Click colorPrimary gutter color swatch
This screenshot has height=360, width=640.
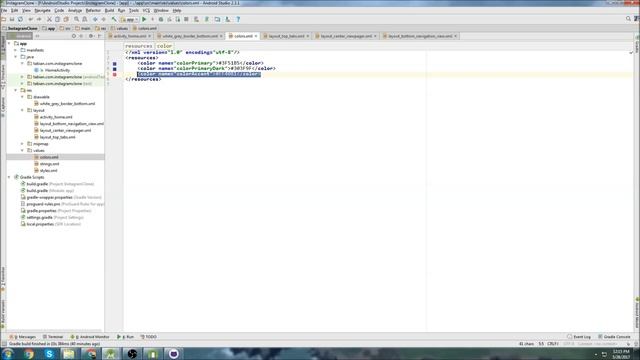(115, 64)
